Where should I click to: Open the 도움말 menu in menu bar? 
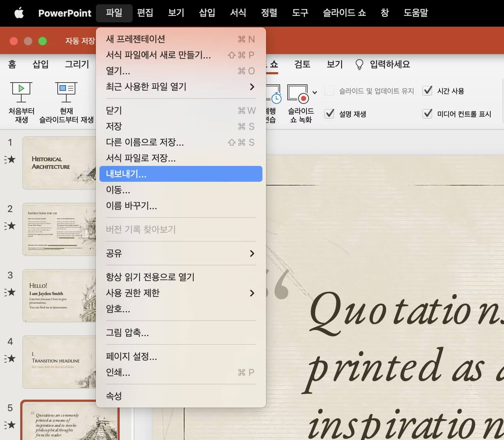[416, 13]
